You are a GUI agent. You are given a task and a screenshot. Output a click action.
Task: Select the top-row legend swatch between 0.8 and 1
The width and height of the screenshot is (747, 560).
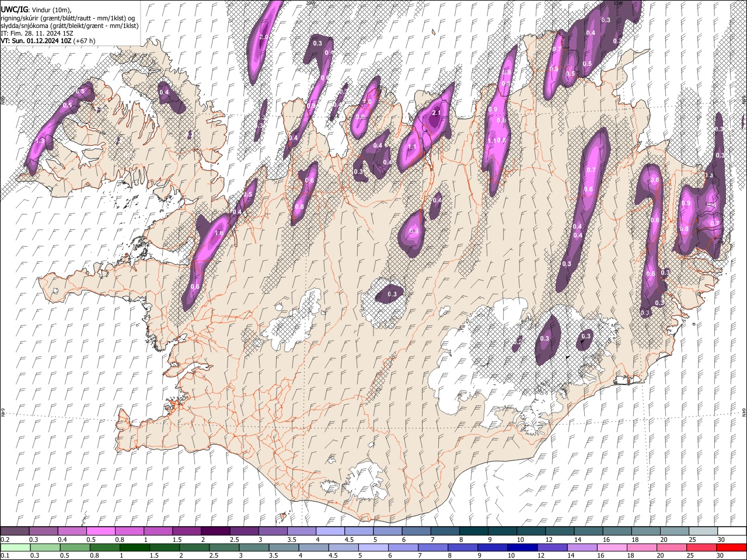[x=130, y=531]
